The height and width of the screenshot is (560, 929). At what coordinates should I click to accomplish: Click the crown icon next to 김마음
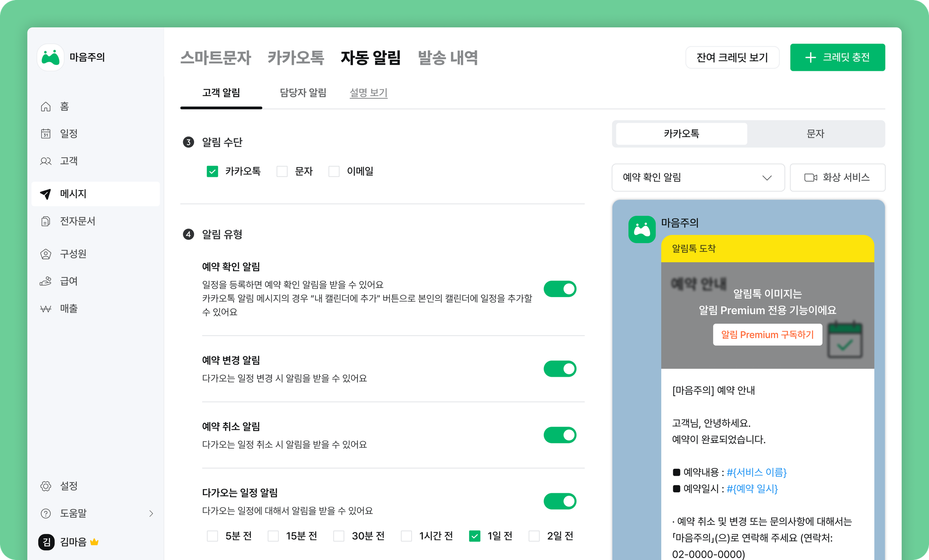94,542
